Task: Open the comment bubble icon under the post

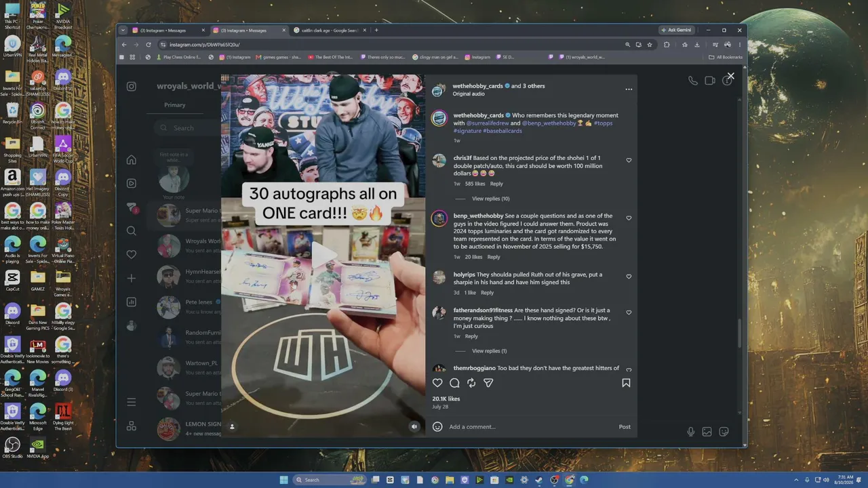Action: [454, 383]
